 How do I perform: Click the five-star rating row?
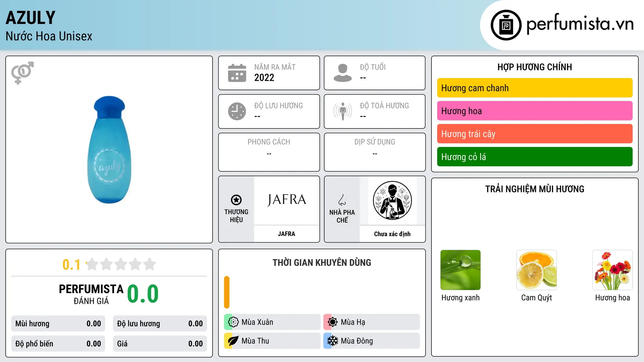pos(121,264)
